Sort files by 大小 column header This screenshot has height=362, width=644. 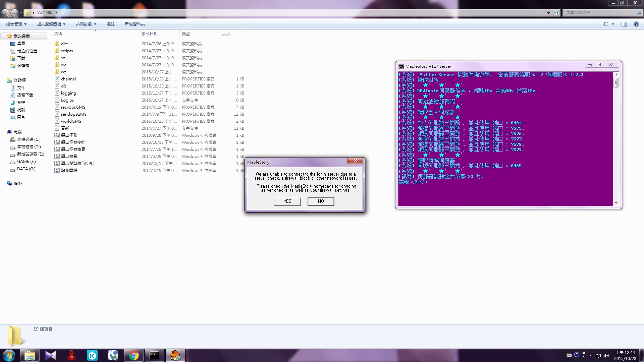226,34
